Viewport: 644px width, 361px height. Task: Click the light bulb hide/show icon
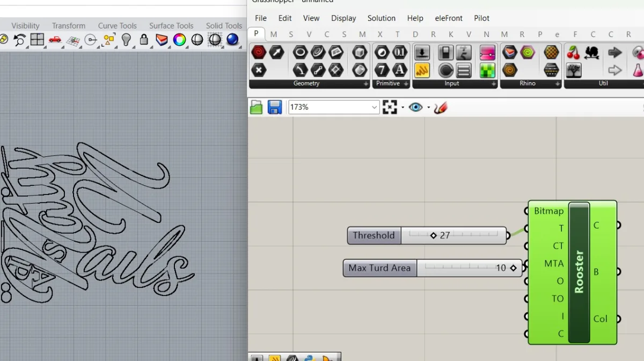tap(126, 40)
